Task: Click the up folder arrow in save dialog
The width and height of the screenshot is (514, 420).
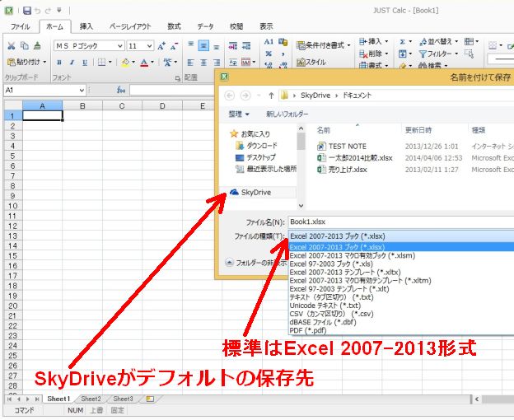Action: pos(271,96)
